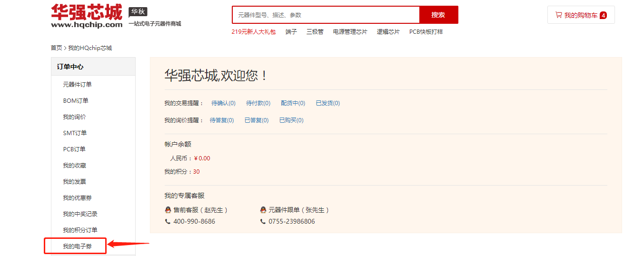The height and width of the screenshot is (256, 644).
Task: Open 我的优惠券 sidebar entry
Action: pyautogui.click(x=77, y=198)
